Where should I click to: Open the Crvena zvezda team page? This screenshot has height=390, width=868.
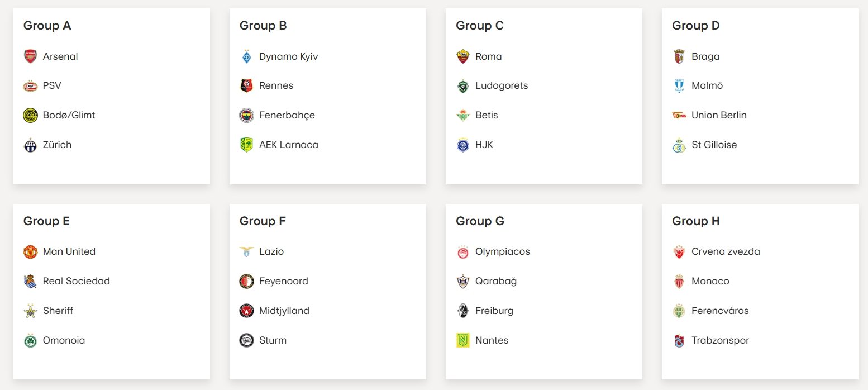[725, 251]
